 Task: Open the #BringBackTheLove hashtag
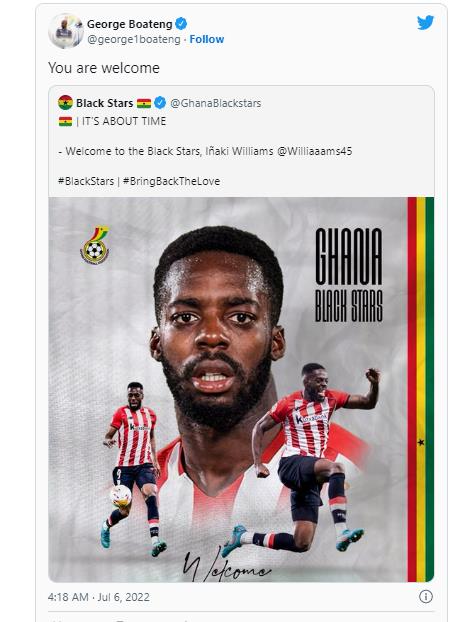pos(171,181)
